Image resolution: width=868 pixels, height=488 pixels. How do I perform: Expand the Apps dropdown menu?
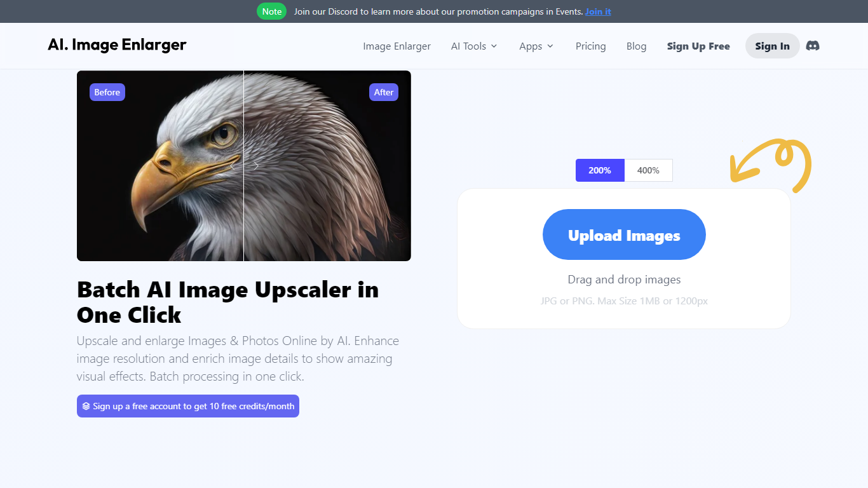(536, 46)
